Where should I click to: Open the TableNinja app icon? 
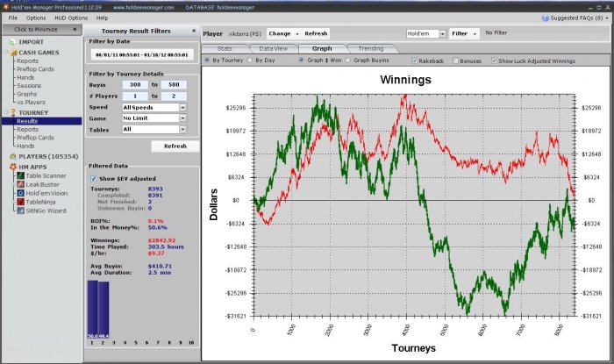point(21,202)
